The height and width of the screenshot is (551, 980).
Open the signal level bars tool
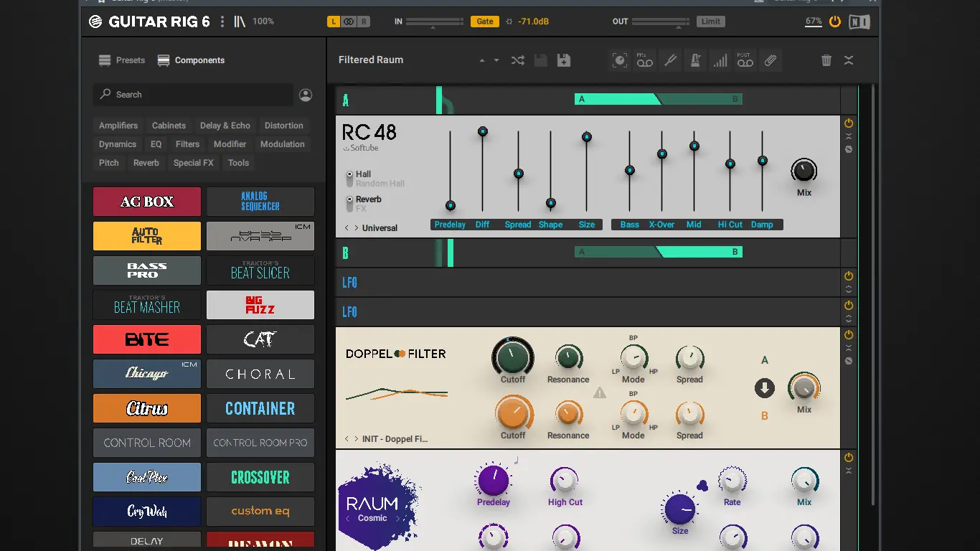(720, 60)
